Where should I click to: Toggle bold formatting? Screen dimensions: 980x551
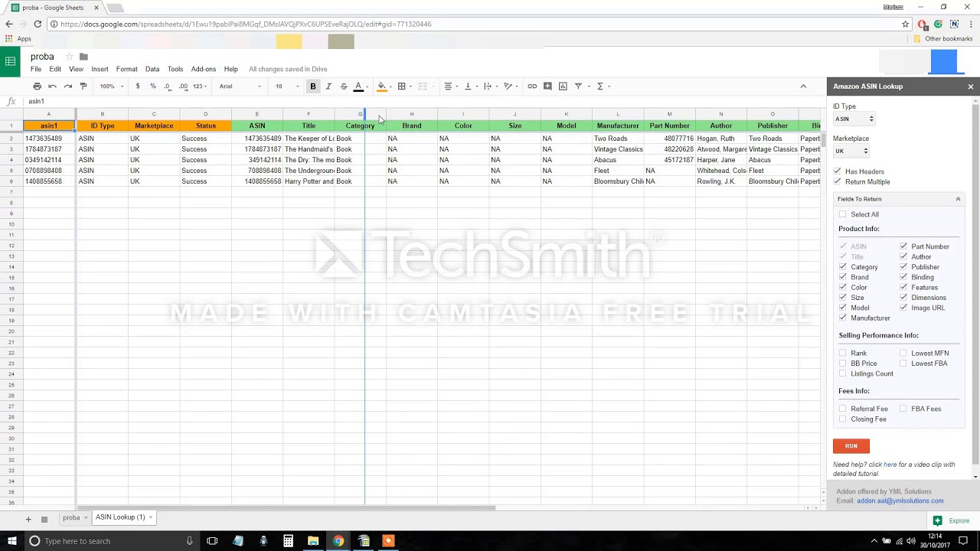tap(312, 86)
